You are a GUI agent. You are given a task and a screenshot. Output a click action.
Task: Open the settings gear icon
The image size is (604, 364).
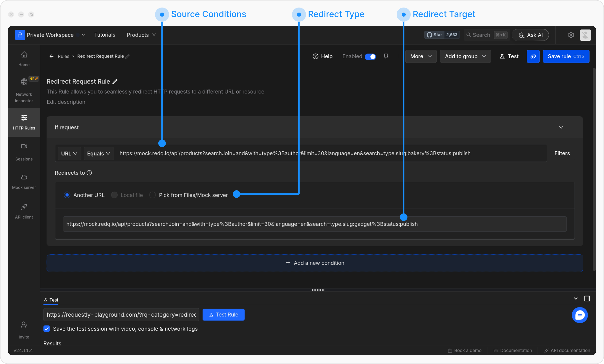[x=571, y=35]
